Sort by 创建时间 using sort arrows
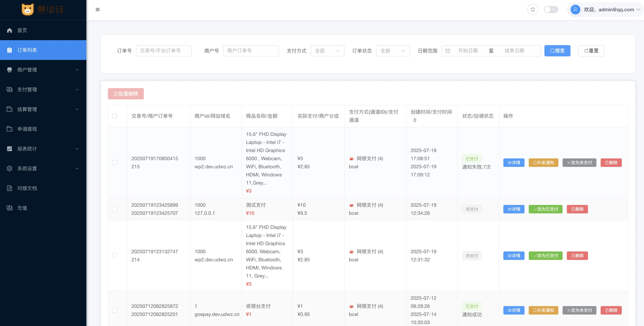 [415, 120]
